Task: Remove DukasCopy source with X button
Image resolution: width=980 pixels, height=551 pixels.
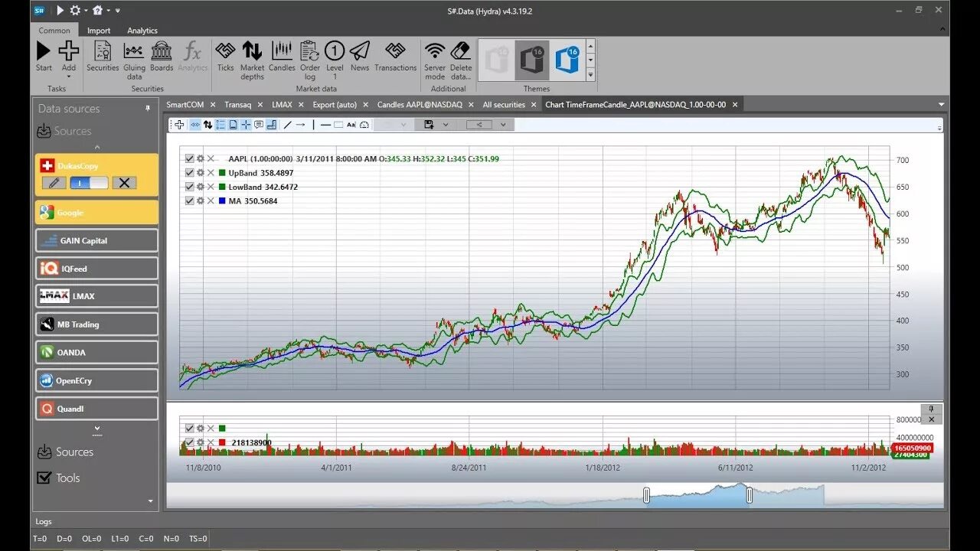Action: [124, 183]
